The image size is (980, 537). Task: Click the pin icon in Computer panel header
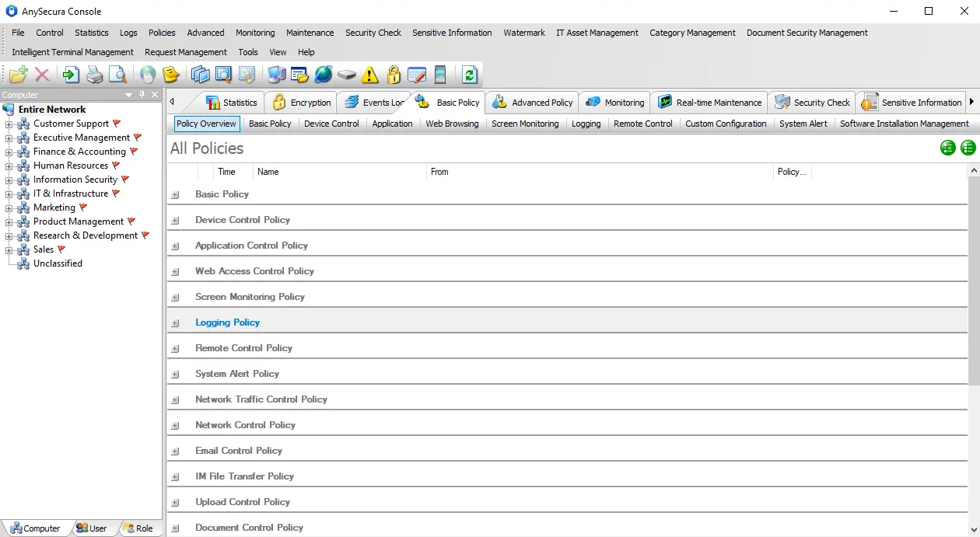[142, 95]
